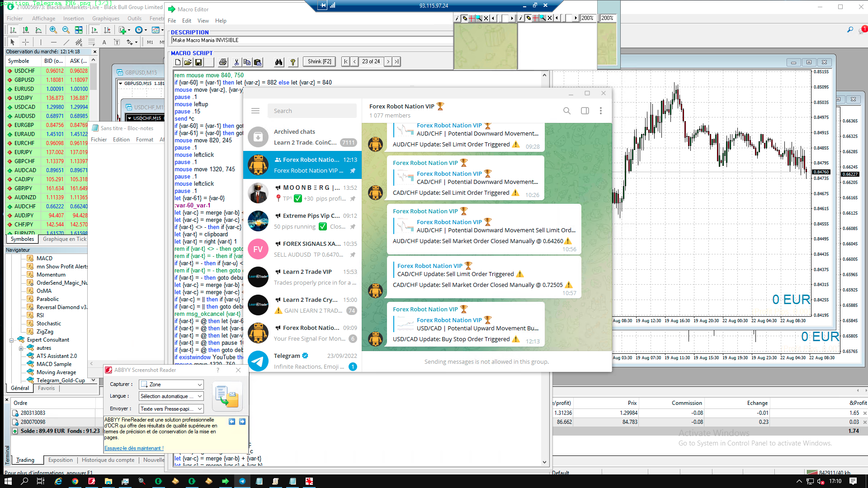The height and width of the screenshot is (488, 868).
Task: Open Help menu in Macro Editor
Action: [x=221, y=21]
